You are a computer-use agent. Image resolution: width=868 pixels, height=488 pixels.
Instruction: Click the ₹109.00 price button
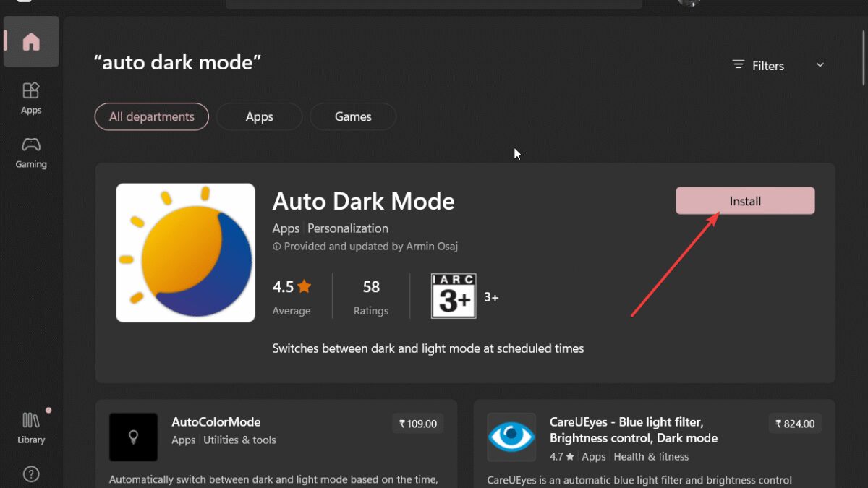point(418,424)
